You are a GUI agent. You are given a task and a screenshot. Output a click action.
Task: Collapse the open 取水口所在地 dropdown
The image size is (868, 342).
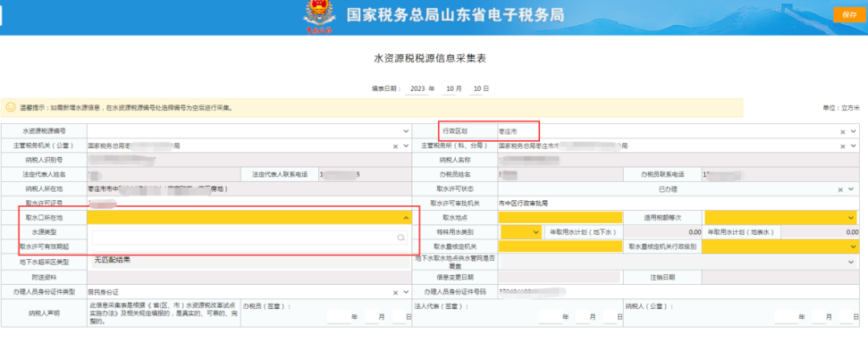pyautogui.click(x=406, y=218)
